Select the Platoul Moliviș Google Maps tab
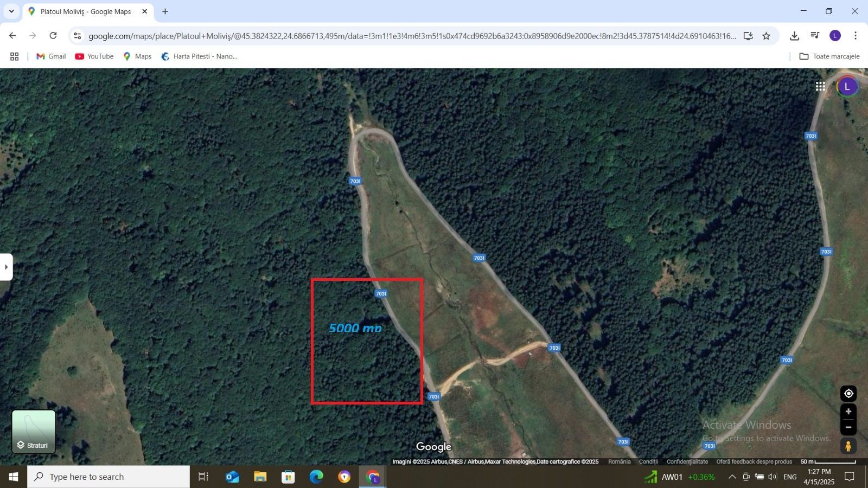The image size is (868, 488). click(x=86, y=11)
